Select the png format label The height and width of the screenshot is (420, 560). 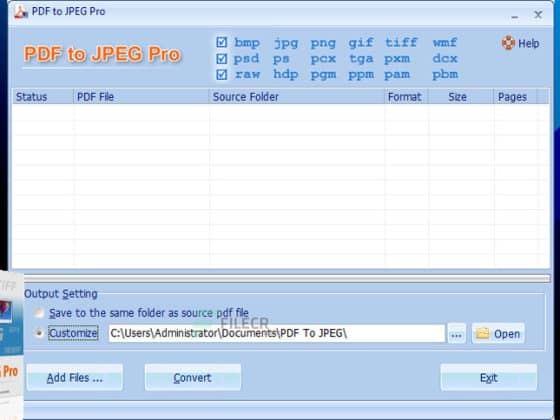tap(323, 43)
